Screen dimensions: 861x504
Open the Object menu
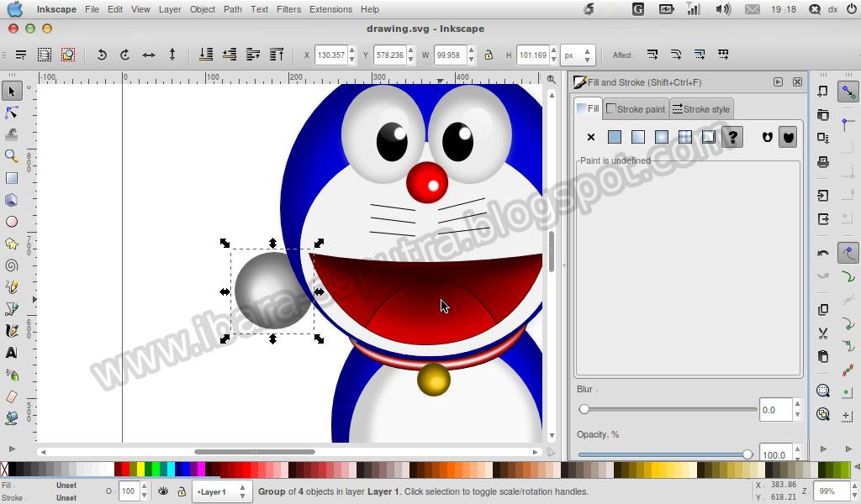tap(203, 9)
